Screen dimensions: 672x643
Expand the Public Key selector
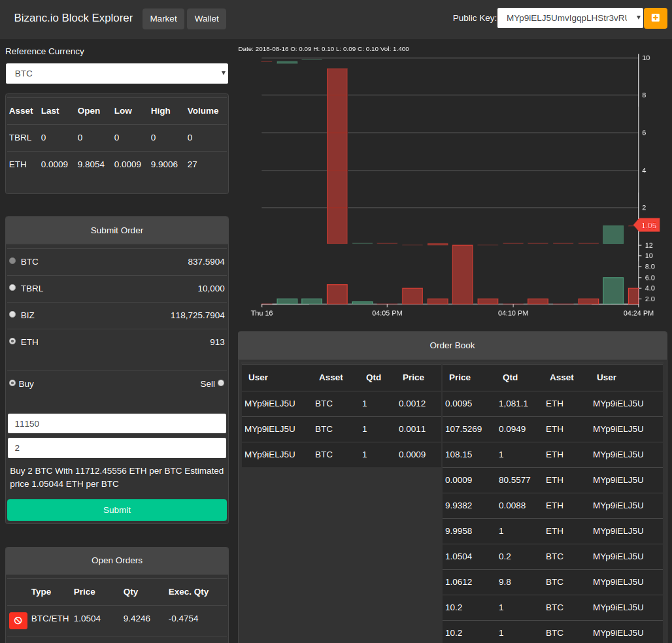pyautogui.click(x=570, y=18)
